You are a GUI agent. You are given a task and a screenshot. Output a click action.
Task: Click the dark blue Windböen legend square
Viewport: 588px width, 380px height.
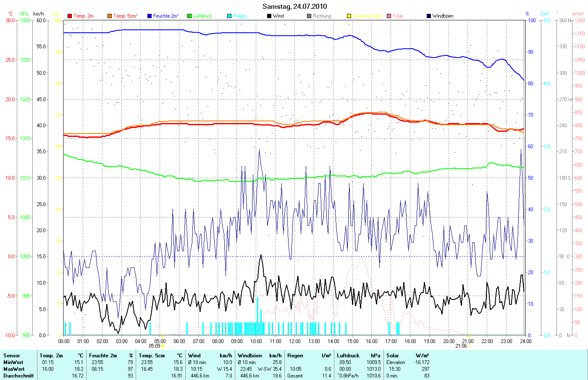click(429, 16)
